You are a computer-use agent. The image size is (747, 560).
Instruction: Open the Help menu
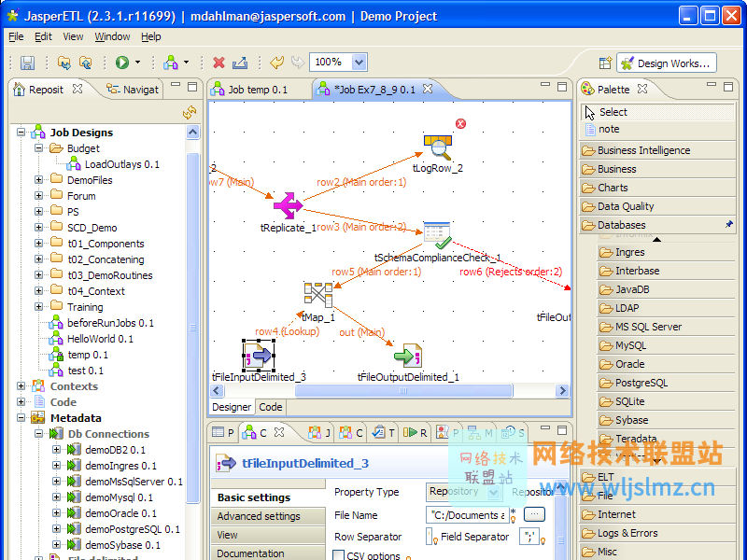pos(150,36)
